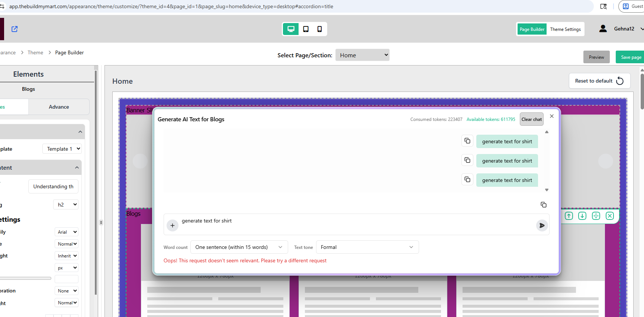Click the 'Consumed tokens: 223407' text
Screen dimensions: 644x317
[x=436, y=119]
